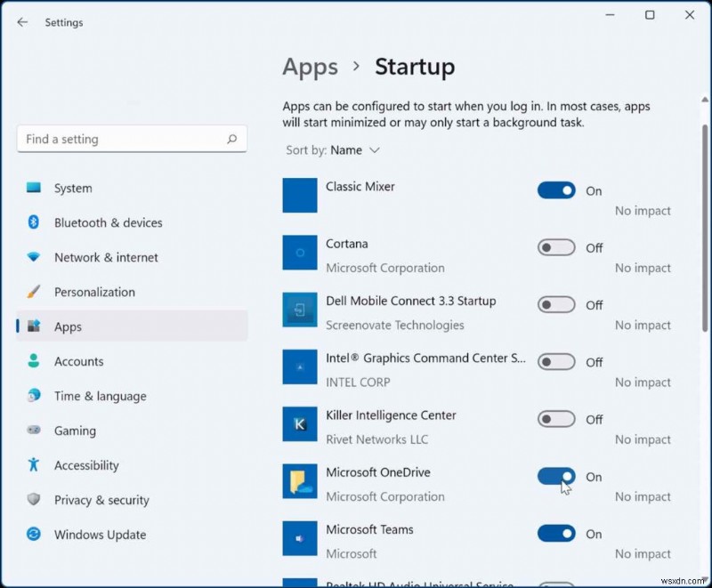Select the Killer Intelligence Center icon
The image size is (712, 588).
(299, 424)
